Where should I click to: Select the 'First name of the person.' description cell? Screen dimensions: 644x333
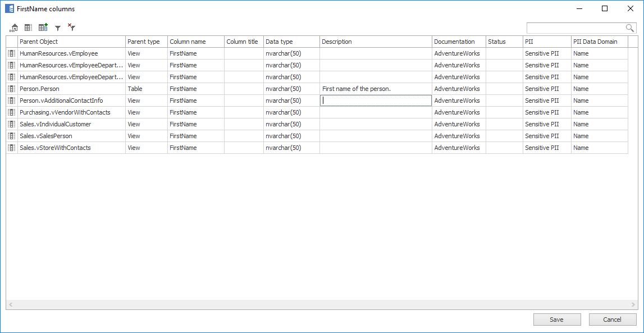[376, 89]
